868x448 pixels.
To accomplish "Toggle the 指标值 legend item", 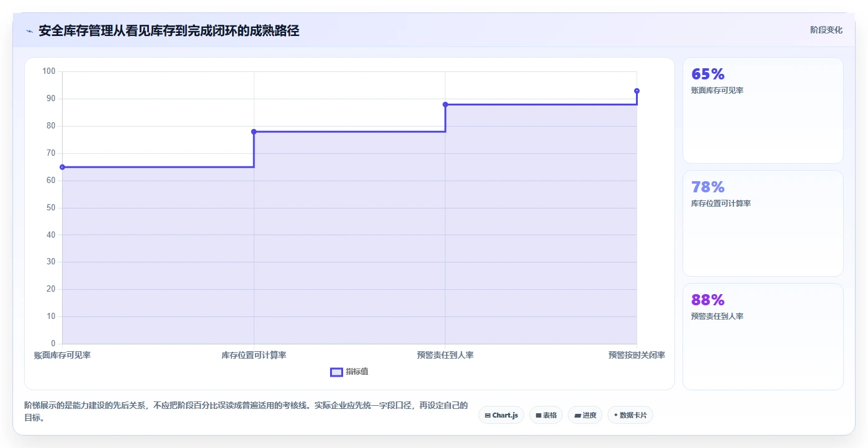I will (x=350, y=372).
